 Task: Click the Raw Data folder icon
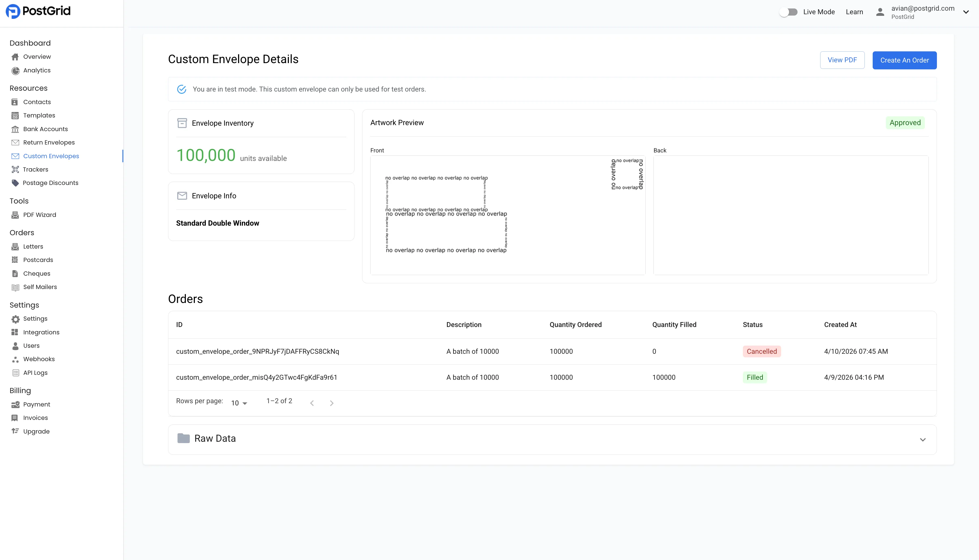click(184, 438)
